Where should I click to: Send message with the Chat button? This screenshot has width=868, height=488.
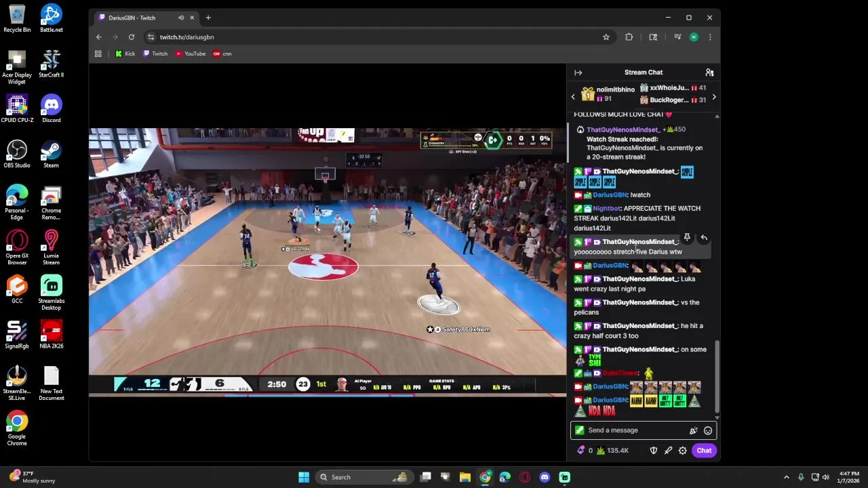(x=704, y=451)
